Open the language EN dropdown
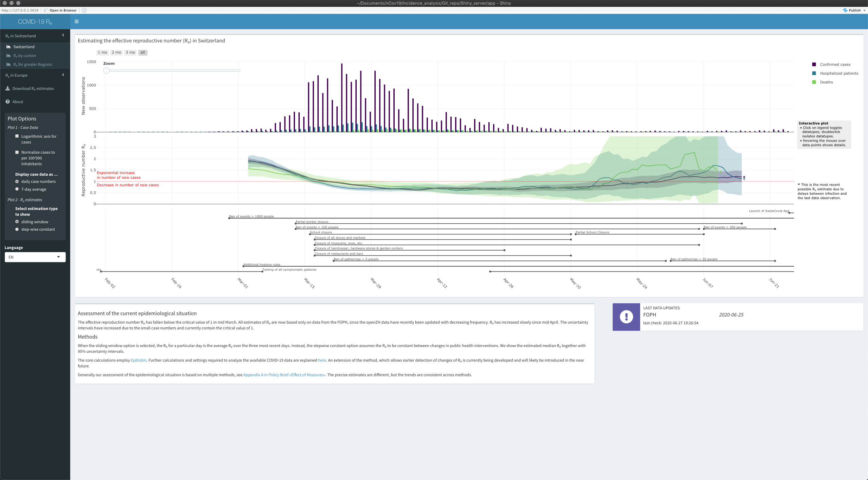The width and height of the screenshot is (868, 480). (35, 257)
